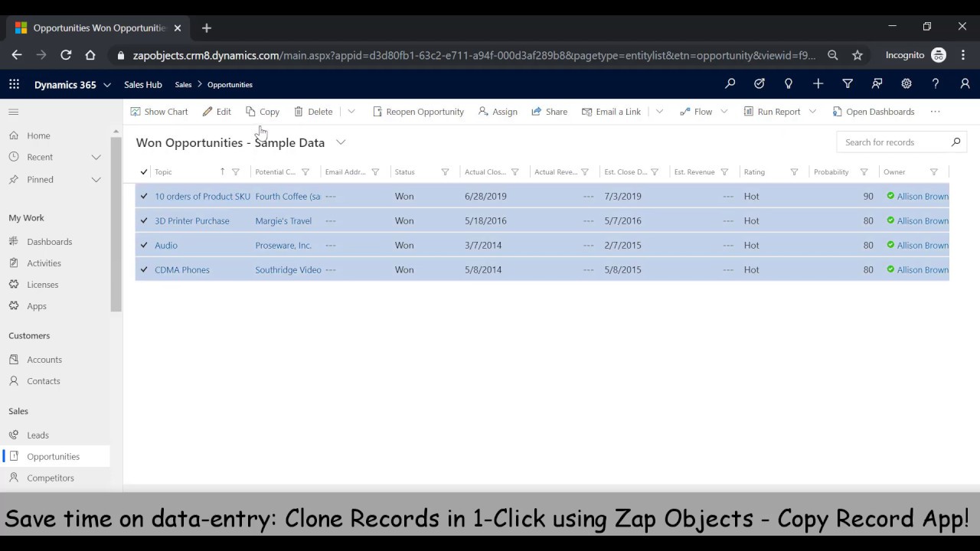The height and width of the screenshot is (551, 980).
Task: Click the Delete command
Action: click(x=313, y=112)
